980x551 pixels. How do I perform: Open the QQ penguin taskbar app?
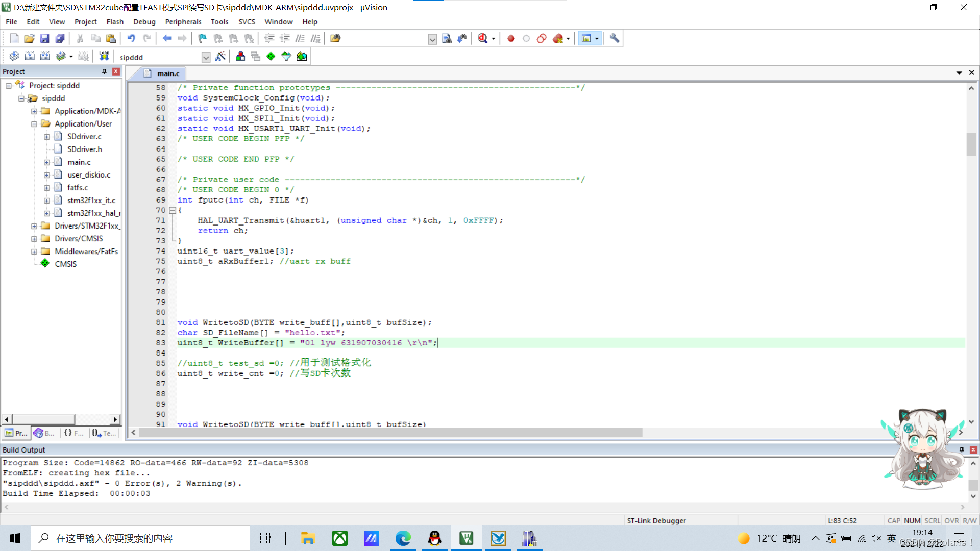click(x=435, y=538)
